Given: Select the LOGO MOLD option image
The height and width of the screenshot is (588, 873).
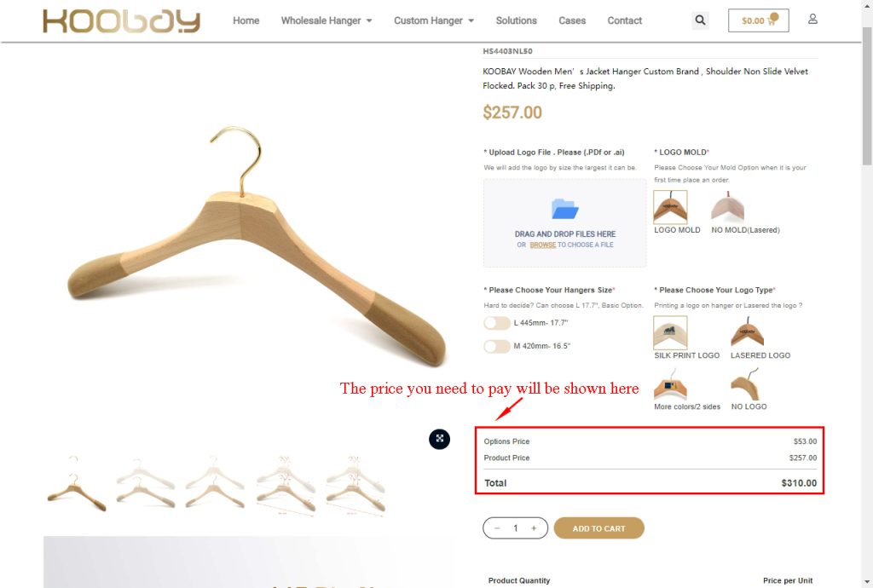Looking at the screenshot, I should pos(670,207).
